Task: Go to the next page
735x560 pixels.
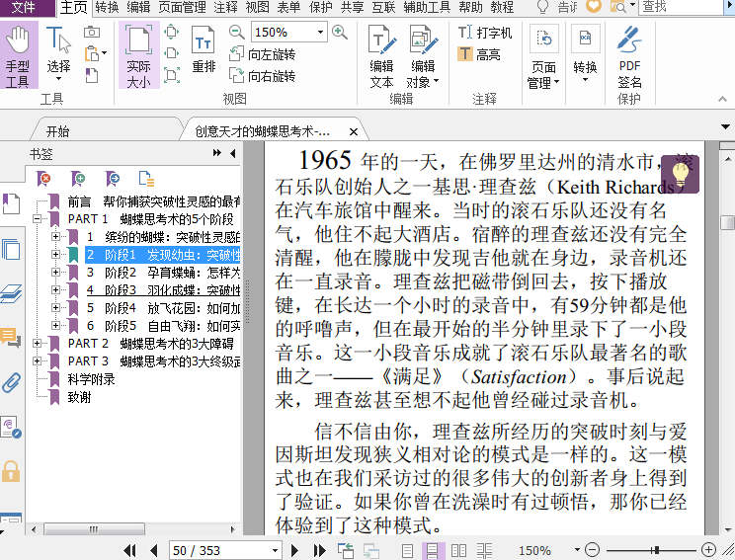Action: click(x=294, y=550)
